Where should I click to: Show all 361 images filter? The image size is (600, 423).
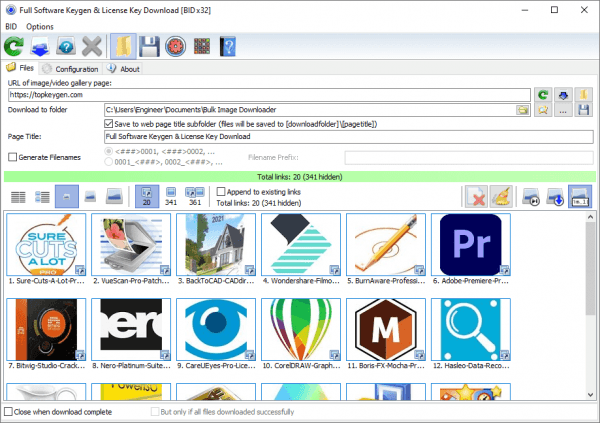[x=195, y=197]
